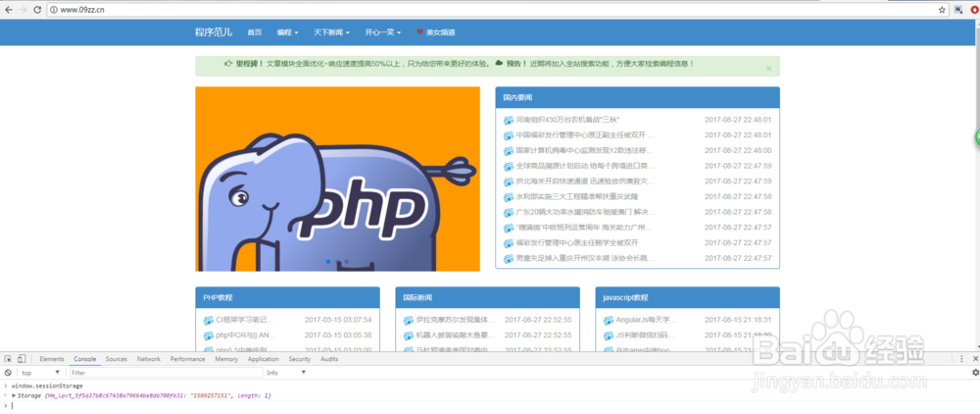980x414 pixels.
Task: Switch to the Application tab in DevTools
Action: click(263, 359)
